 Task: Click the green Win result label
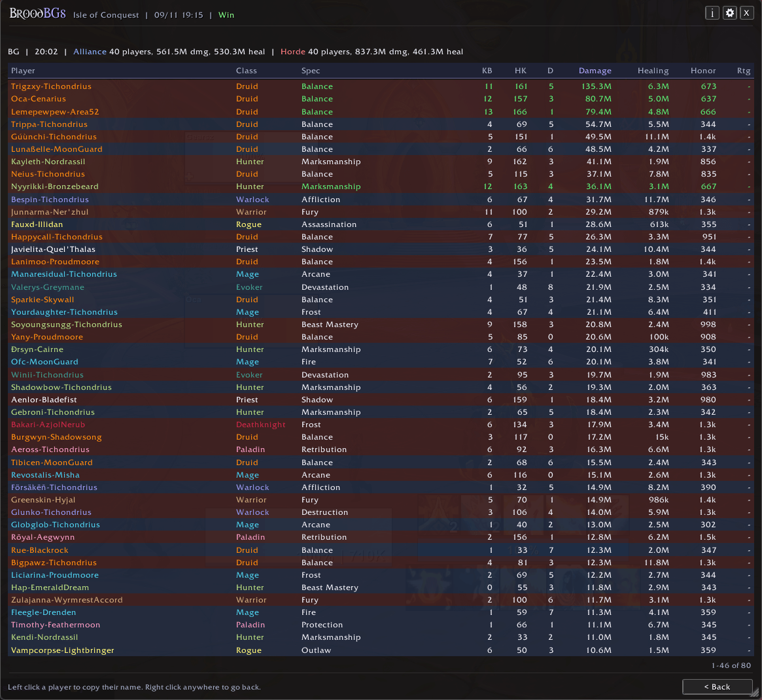pyautogui.click(x=226, y=15)
